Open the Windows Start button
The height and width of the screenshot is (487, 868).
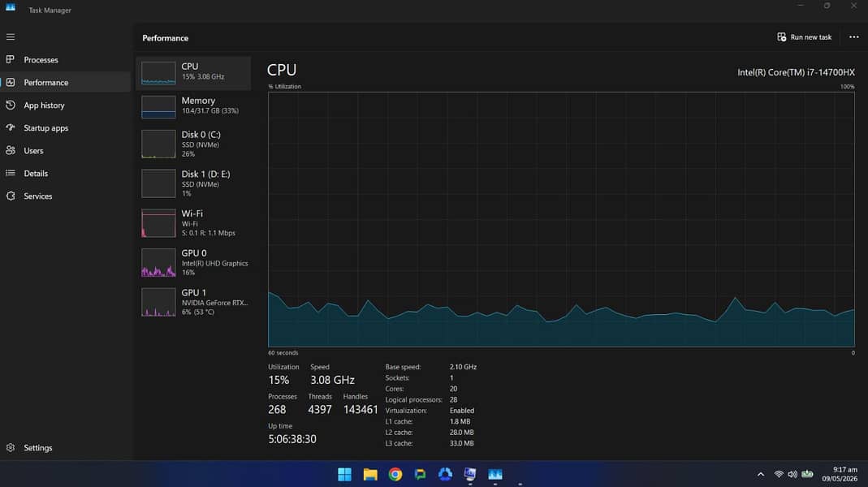344,474
